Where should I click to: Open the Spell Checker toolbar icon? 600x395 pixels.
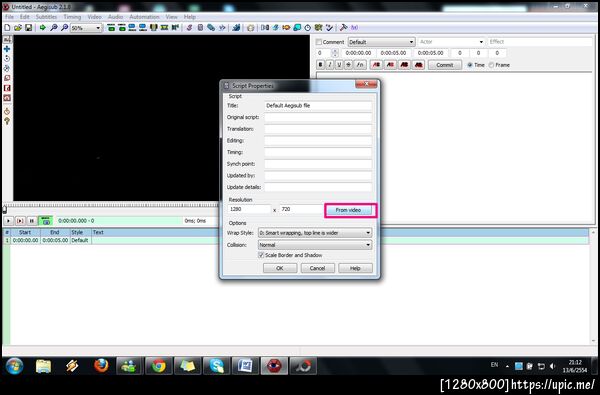pyautogui.click(x=329, y=28)
